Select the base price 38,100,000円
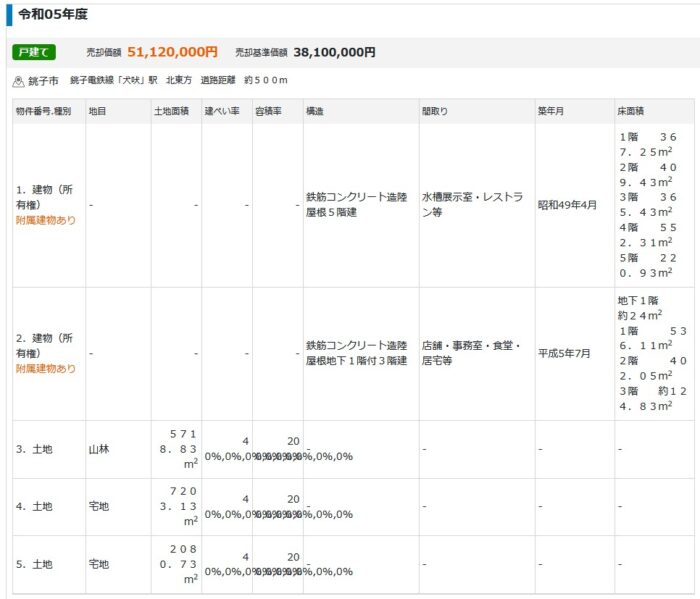700x599 pixels. (334, 52)
